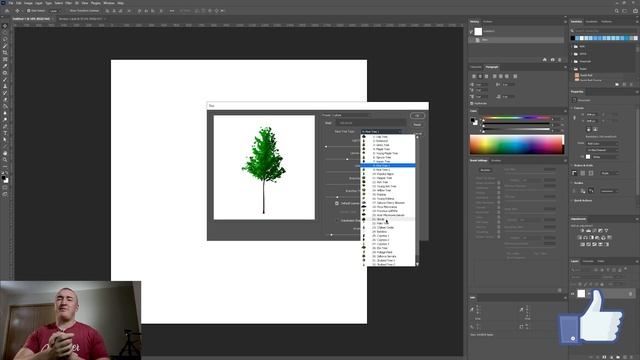Click the hue slider in Color panel
The width and height of the screenshot is (640, 360).
coord(516,119)
